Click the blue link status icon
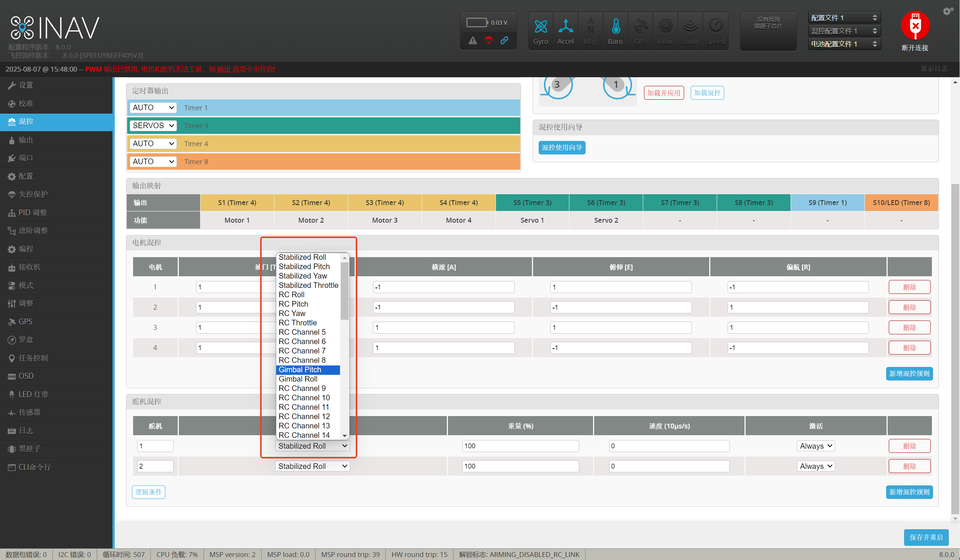This screenshot has height=560, width=960. (x=505, y=40)
